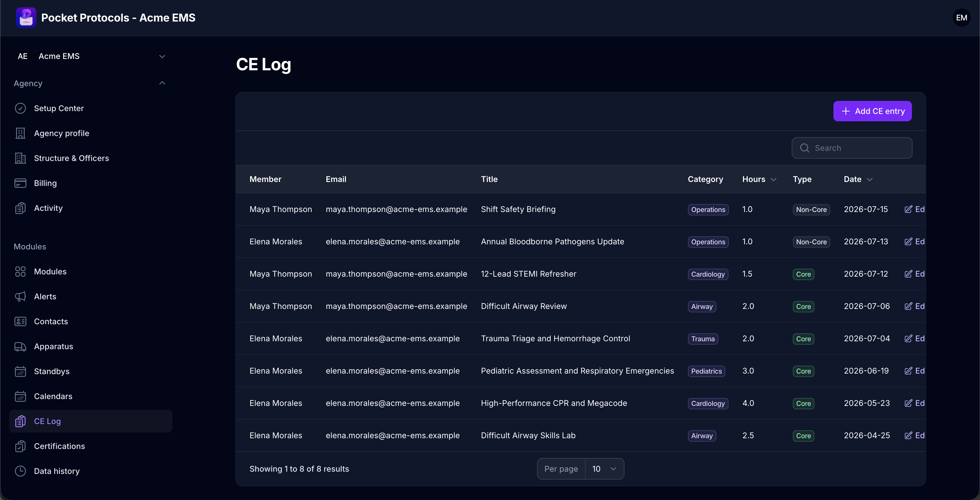Navigate to Billing
This screenshot has height=500, width=980.
point(90,183)
